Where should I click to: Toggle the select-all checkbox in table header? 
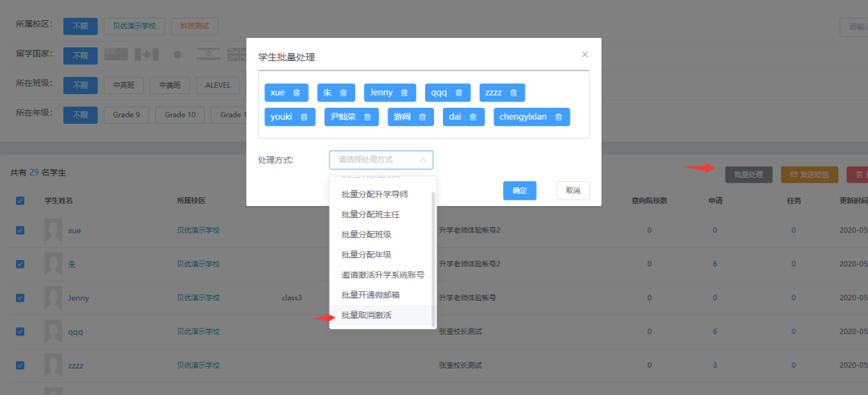[x=20, y=200]
